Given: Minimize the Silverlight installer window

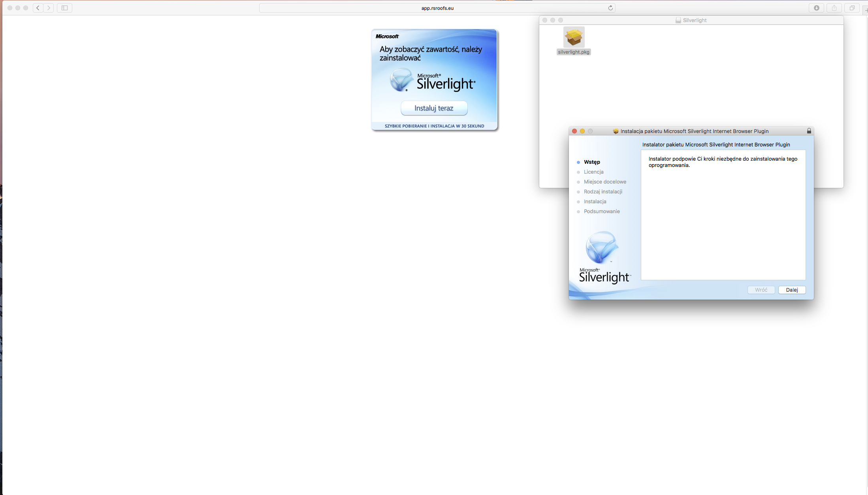Looking at the screenshot, I should (x=582, y=131).
